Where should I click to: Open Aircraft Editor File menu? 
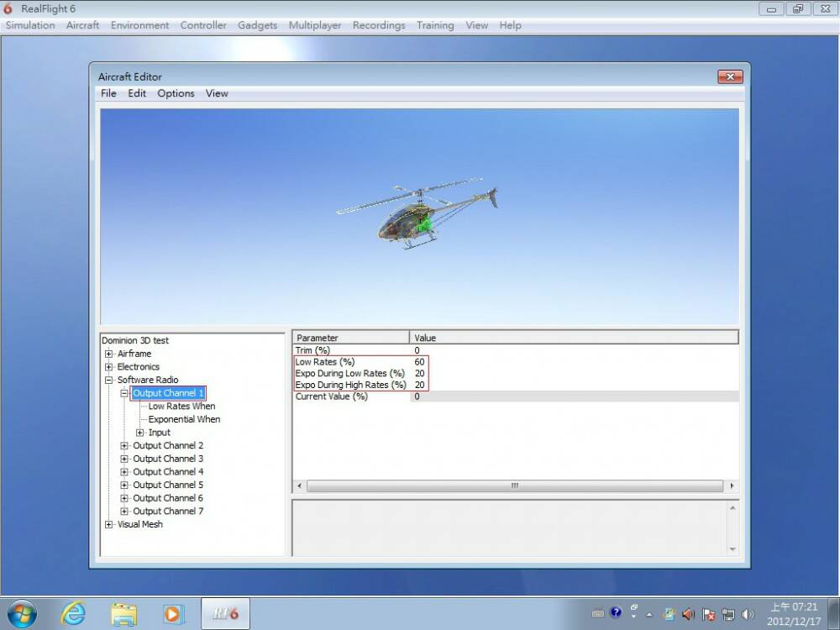[x=108, y=93]
